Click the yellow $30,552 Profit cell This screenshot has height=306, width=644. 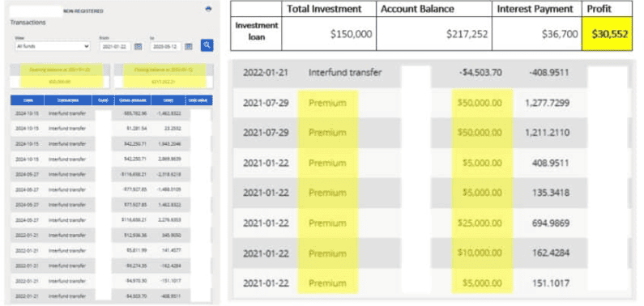(x=607, y=34)
